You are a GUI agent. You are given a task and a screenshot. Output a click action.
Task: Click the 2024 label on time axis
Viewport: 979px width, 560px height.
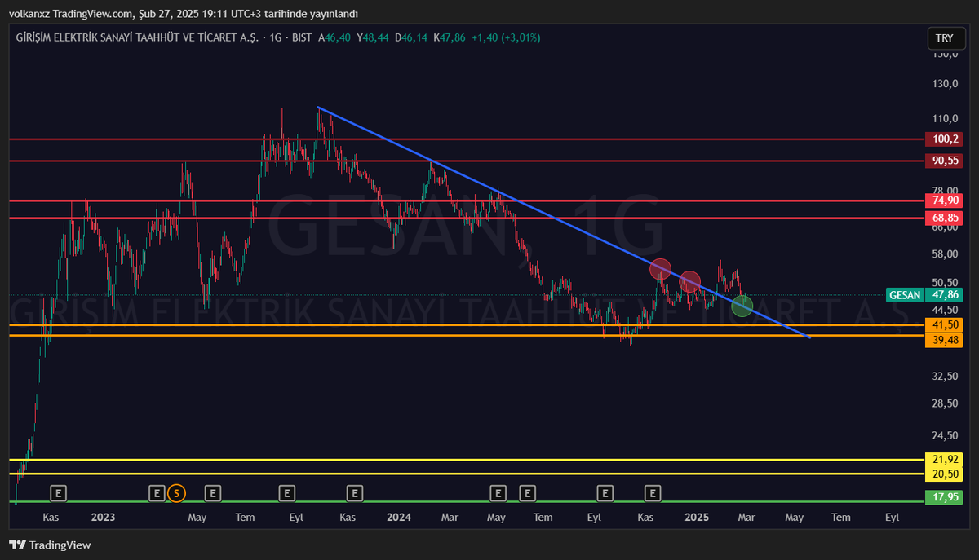click(398, 518)
